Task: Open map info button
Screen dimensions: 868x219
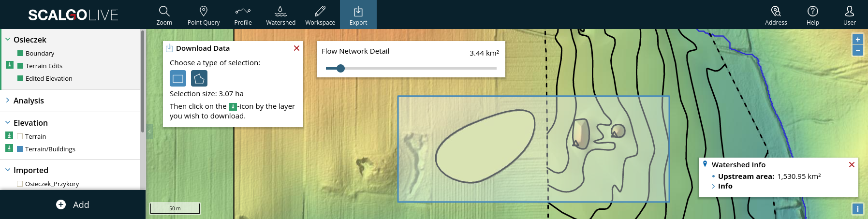Action: click(857, 209)
